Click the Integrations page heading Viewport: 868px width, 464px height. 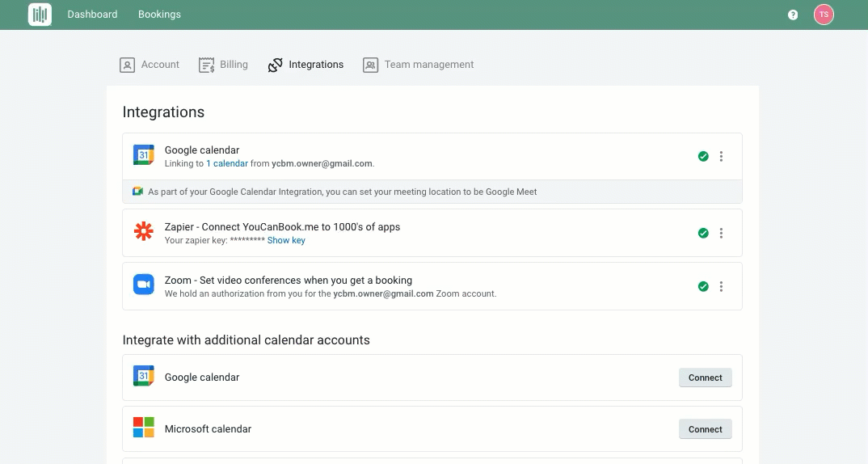point(163,112)
